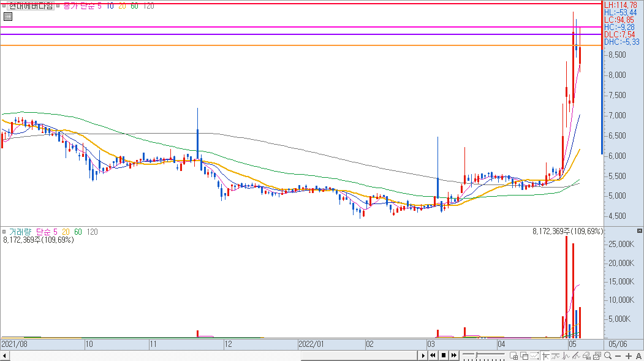Click the 8,500 price axis label
The image size is (644, 361).
tap(617, 55)
